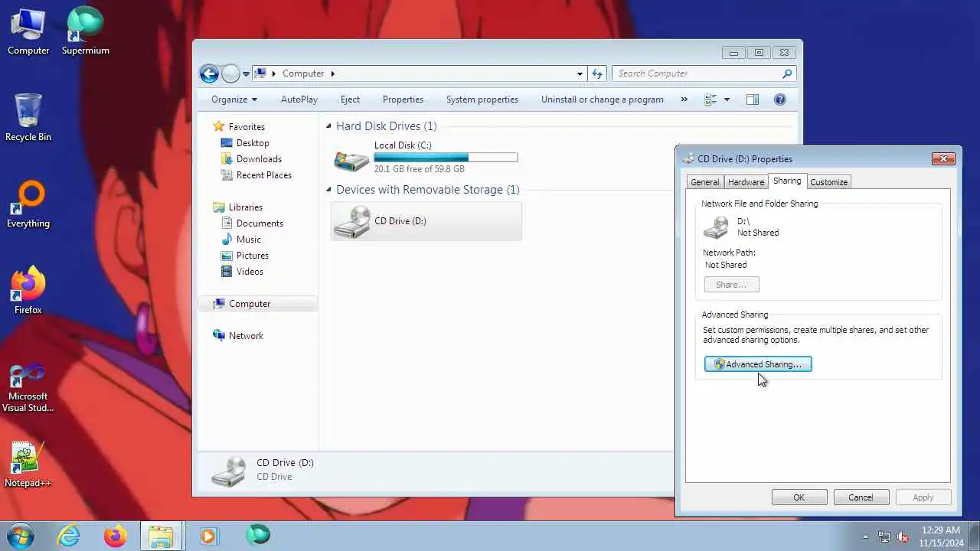Select the Recycle Bin desktop icon
Viewport: 980px width, 551px height.
pos(28,118)
